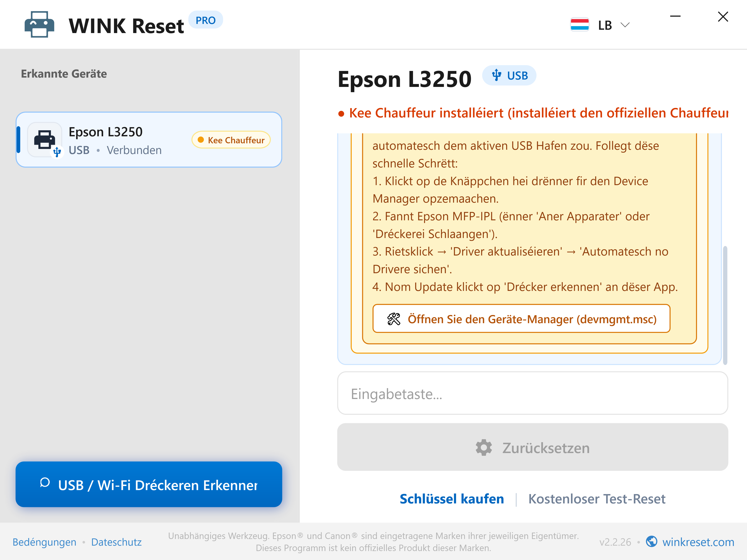Screen dimensions: 747x560
Task: Start USB / Wi-Fi Dréckeren Erkennen scan
Action: 149,484
